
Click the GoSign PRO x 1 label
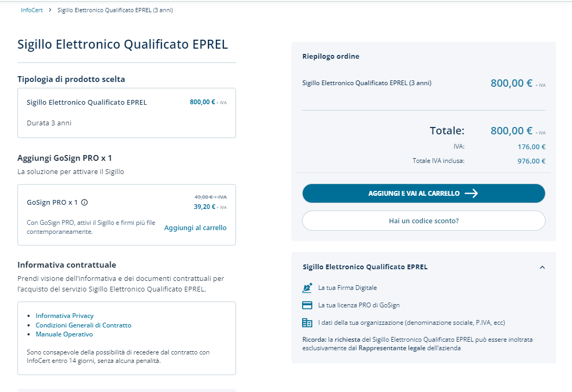tap(52, 202)
